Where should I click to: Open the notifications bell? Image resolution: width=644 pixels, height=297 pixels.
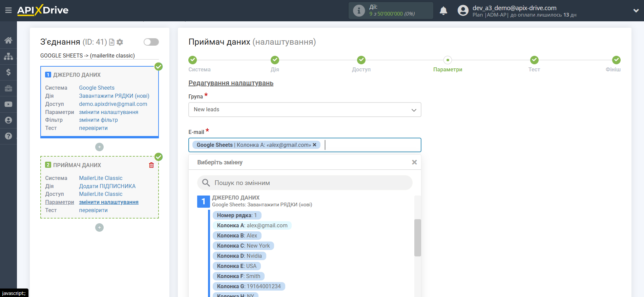tap(443, 11)
